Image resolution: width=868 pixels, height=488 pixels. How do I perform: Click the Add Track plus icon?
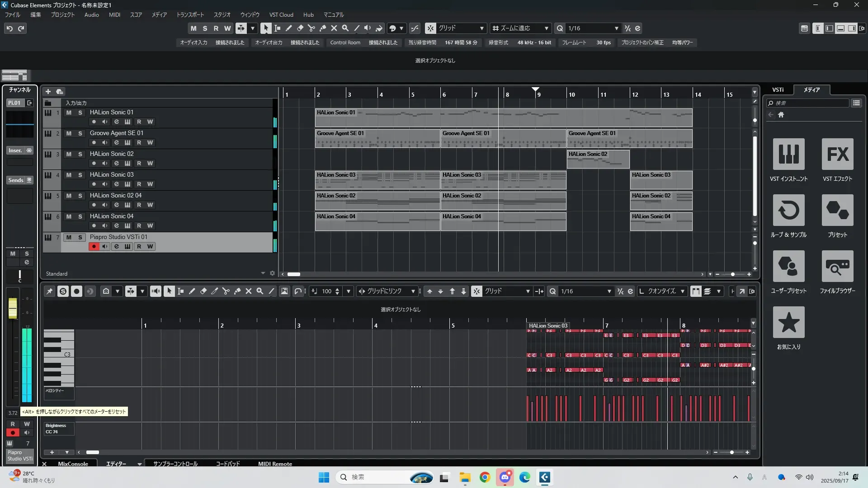(x=48, y=91)
